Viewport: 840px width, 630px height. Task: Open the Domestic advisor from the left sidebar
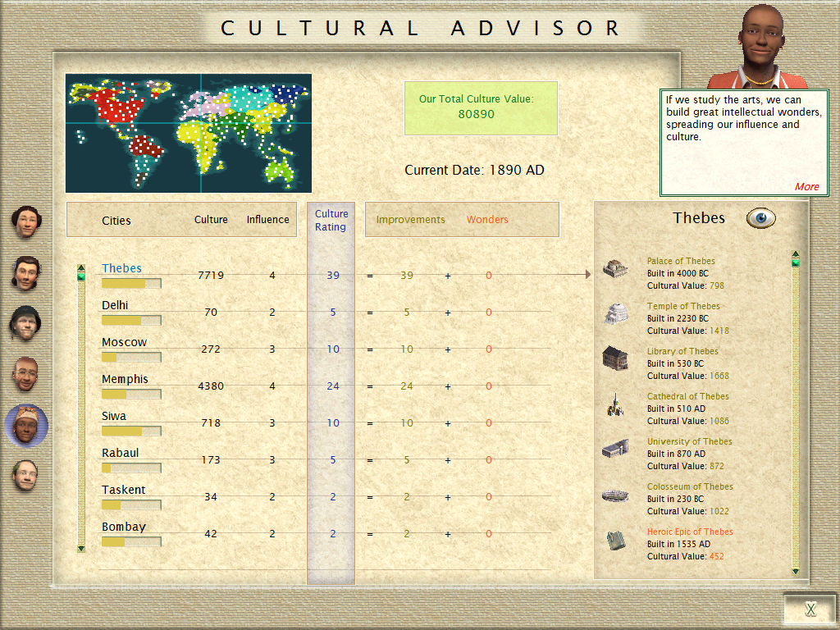point(25,221)
